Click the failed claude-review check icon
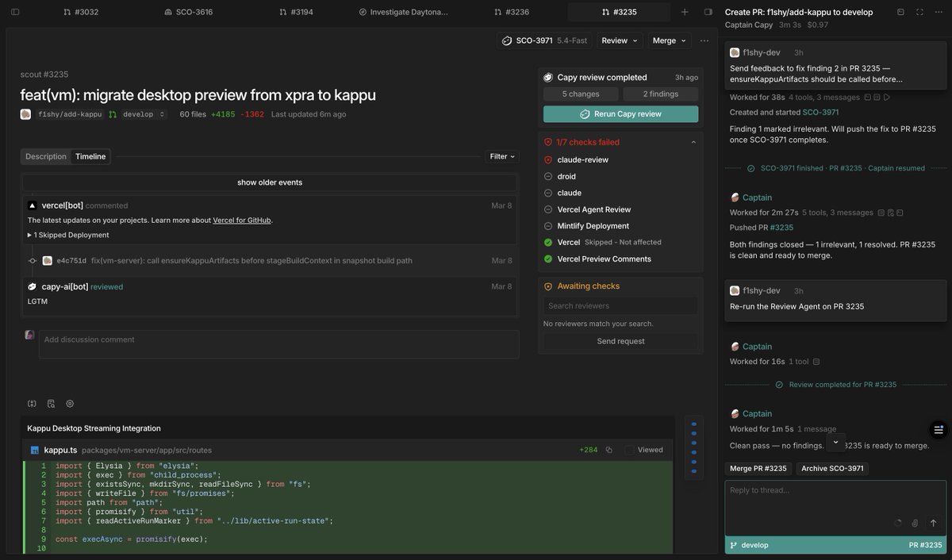This screenshot has width=952, height=560. (x=548, y=159)
